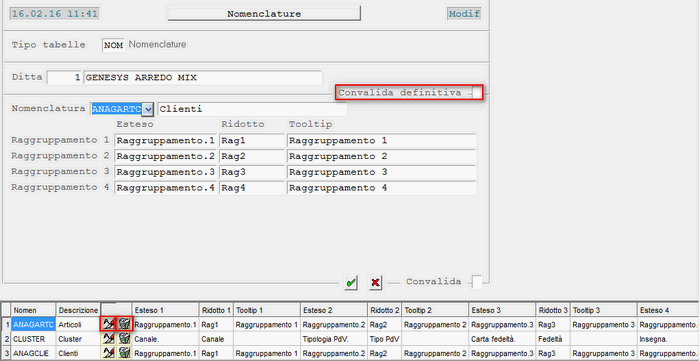Click Esteso field of Raggruppamento 2
The height and width of the screenshot is (361, 700).
166,157
